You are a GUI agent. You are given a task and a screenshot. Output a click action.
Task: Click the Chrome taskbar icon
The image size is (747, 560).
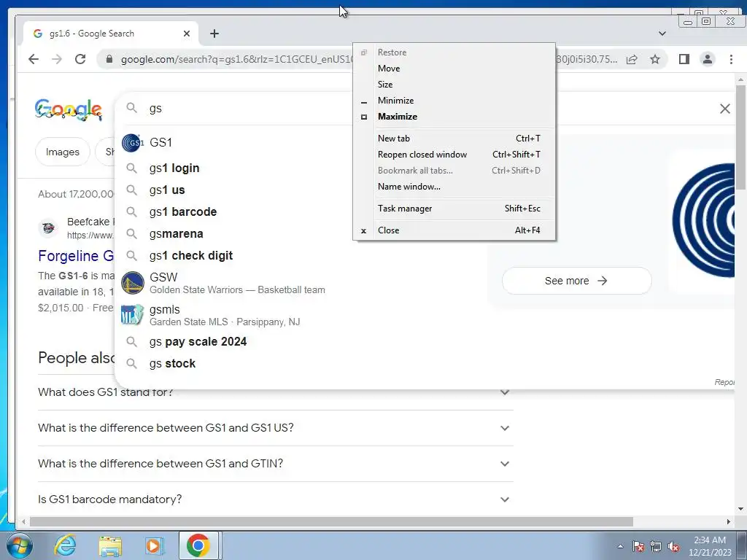[198, 545]
